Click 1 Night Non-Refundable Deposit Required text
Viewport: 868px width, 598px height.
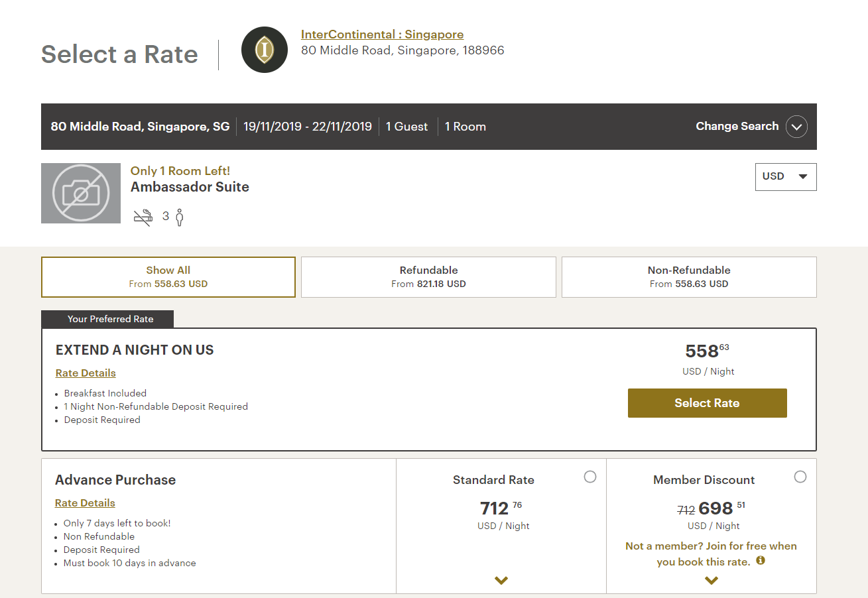coord(156,406)
